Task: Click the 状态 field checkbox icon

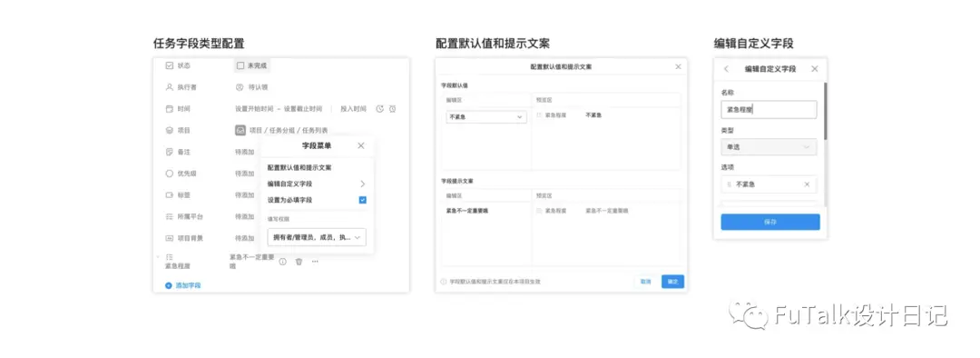Action: click(x=169, y=65)
